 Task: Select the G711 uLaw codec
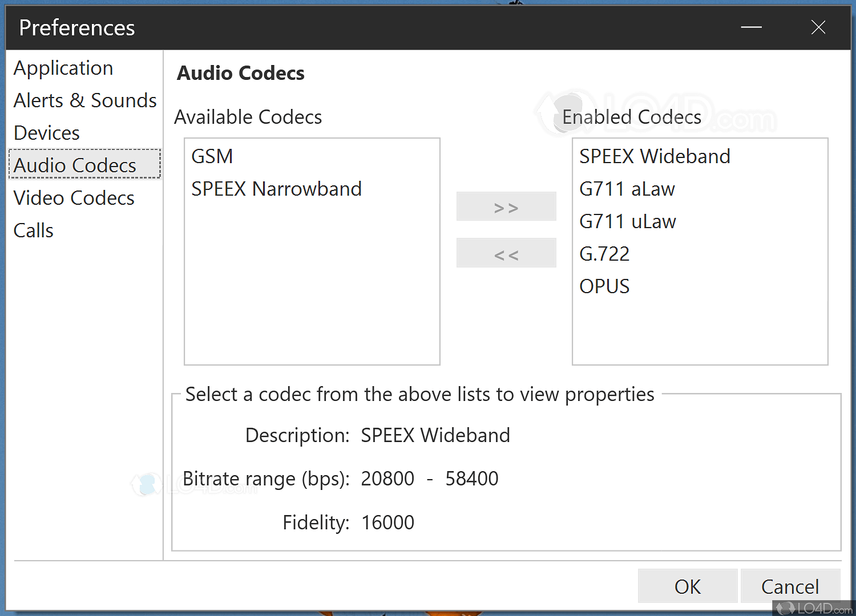pos(627,221)
